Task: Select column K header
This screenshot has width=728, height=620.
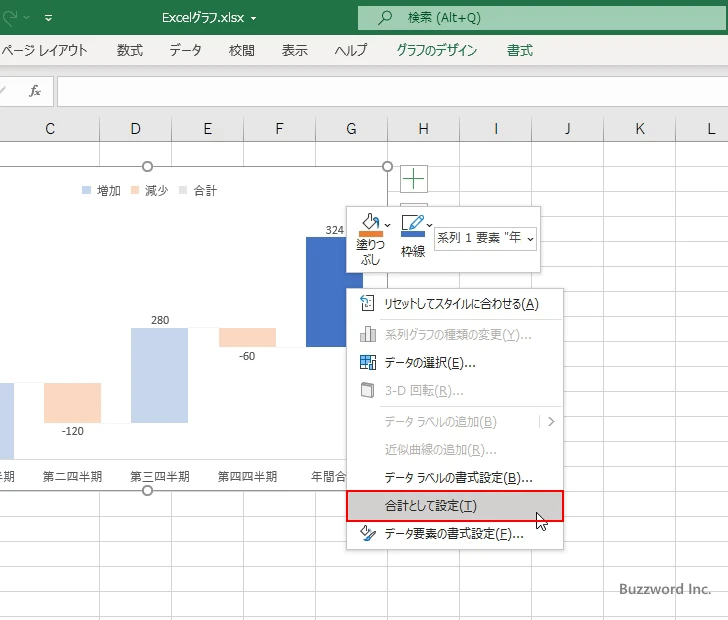Action: (640, 129)
